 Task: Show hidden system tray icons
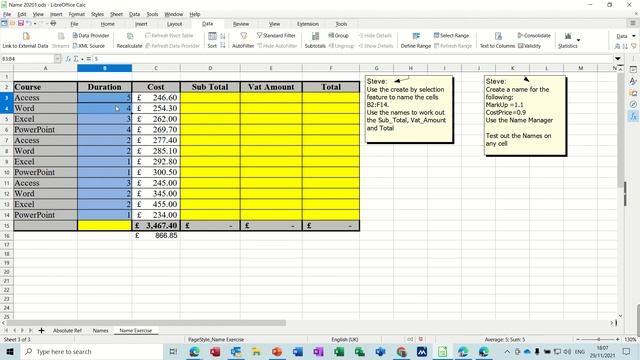[x=507, y=351]
